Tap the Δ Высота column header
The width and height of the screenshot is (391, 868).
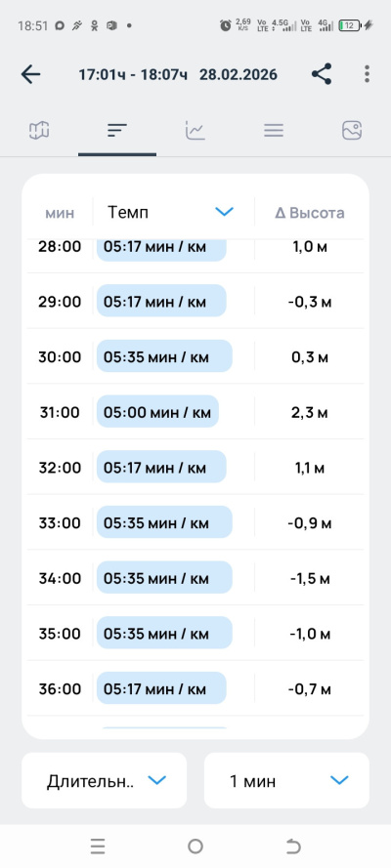(x=310, y=213)
